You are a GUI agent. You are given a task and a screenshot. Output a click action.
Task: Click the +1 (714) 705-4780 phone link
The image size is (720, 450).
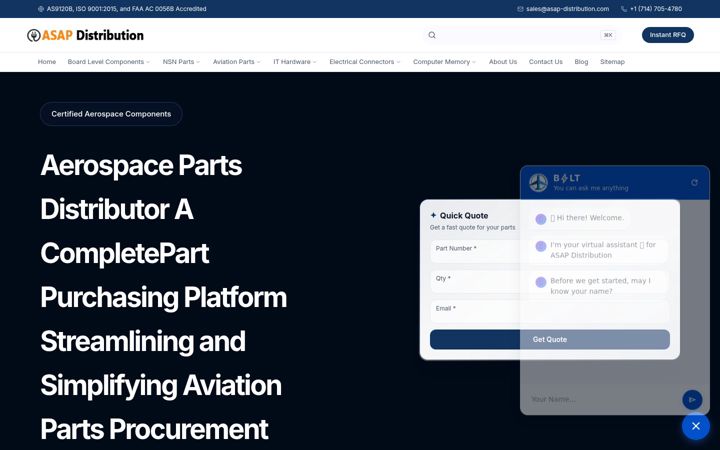pyautogui.click(x=656, y=9)
